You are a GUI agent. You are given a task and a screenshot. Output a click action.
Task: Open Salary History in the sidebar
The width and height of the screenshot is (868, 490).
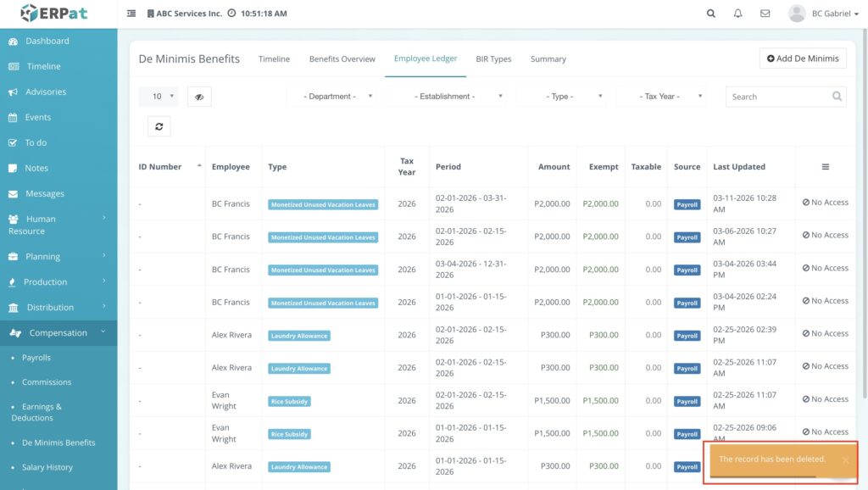coord(47,467)
